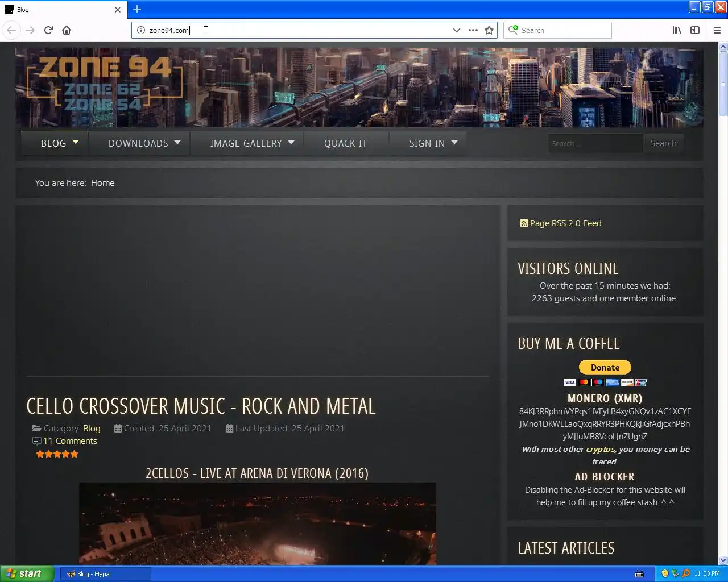Select the Monero wallet address text
Viewport: 728px width, 582px height.
click(605, 424)
